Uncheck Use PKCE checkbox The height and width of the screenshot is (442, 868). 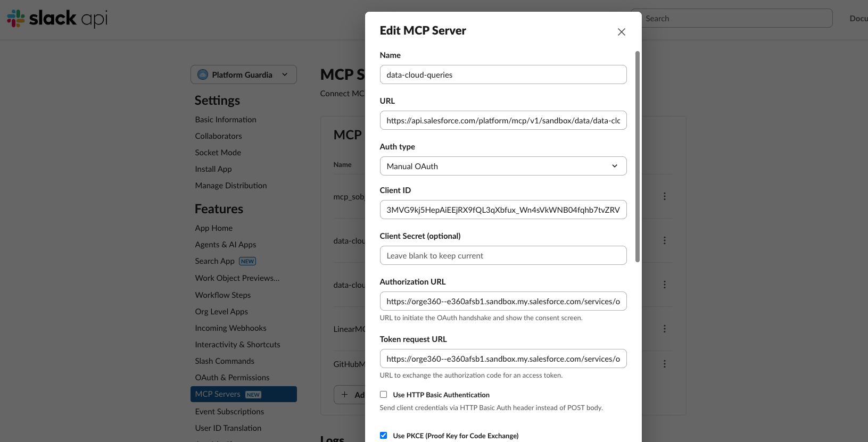tap(383, 435)
